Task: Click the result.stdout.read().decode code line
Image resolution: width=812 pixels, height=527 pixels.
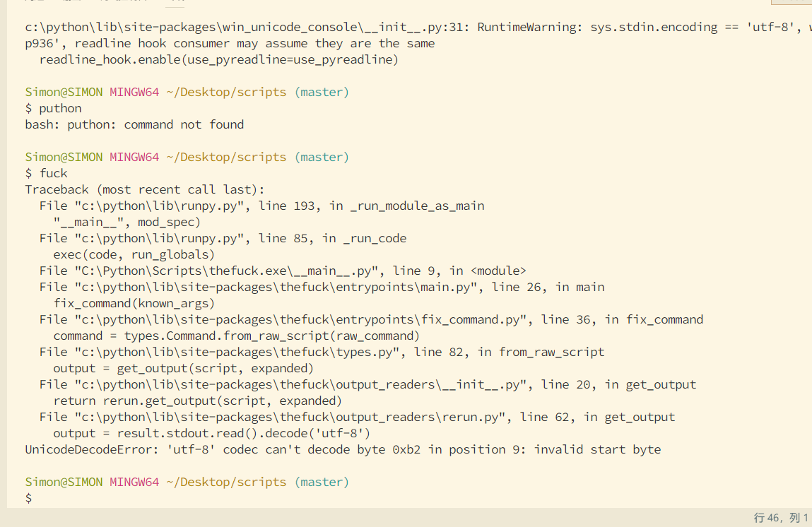Action: 211,434
